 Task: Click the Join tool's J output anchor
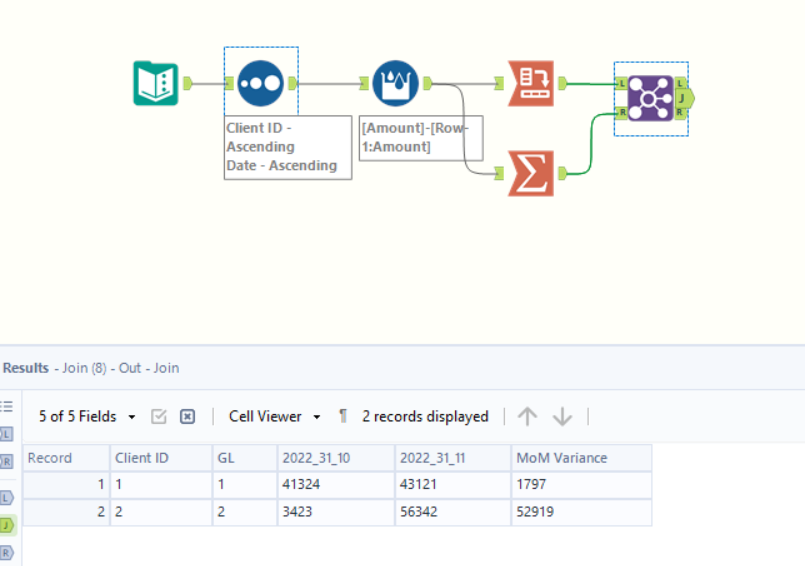684,98
